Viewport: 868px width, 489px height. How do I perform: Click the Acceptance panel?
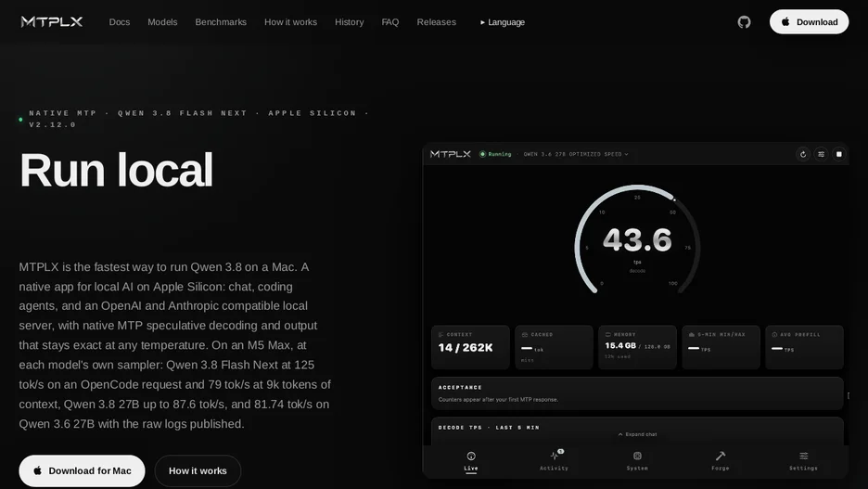637,393
